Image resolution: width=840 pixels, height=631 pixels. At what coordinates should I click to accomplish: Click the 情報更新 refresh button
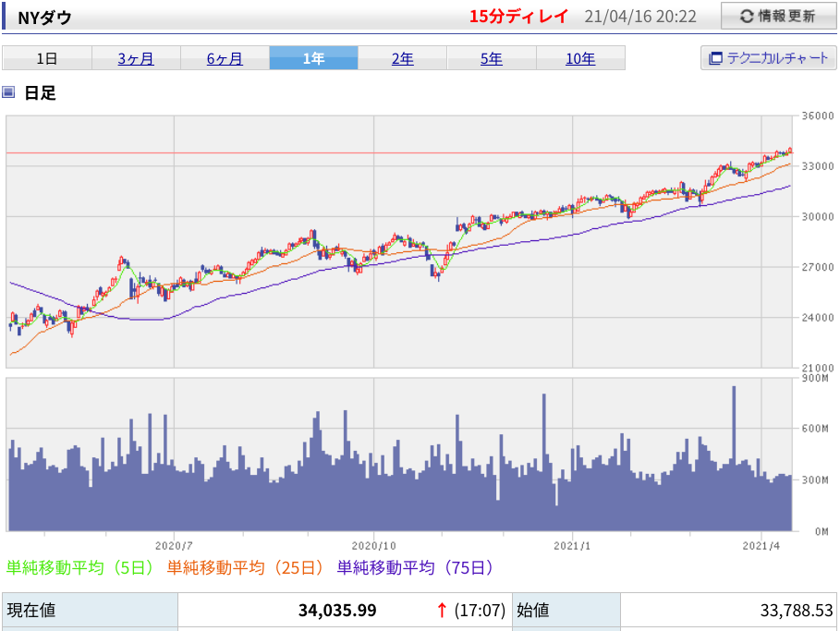point(778,16)
